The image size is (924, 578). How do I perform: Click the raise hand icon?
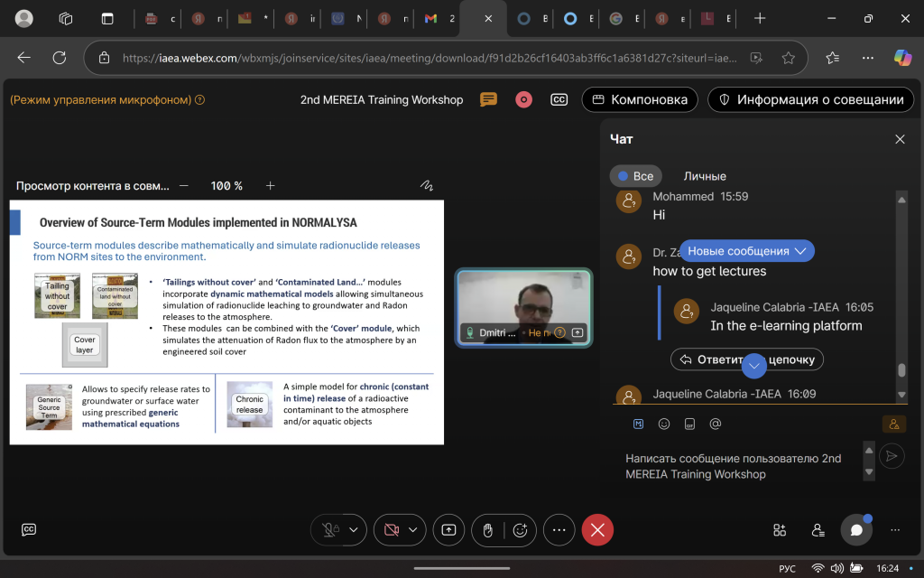click(x=487, y=530)
